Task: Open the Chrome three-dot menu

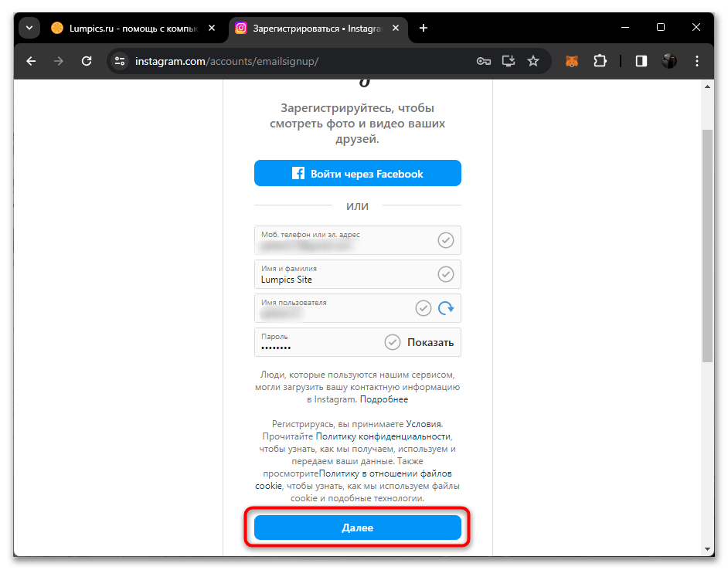Action: [696, 61]
